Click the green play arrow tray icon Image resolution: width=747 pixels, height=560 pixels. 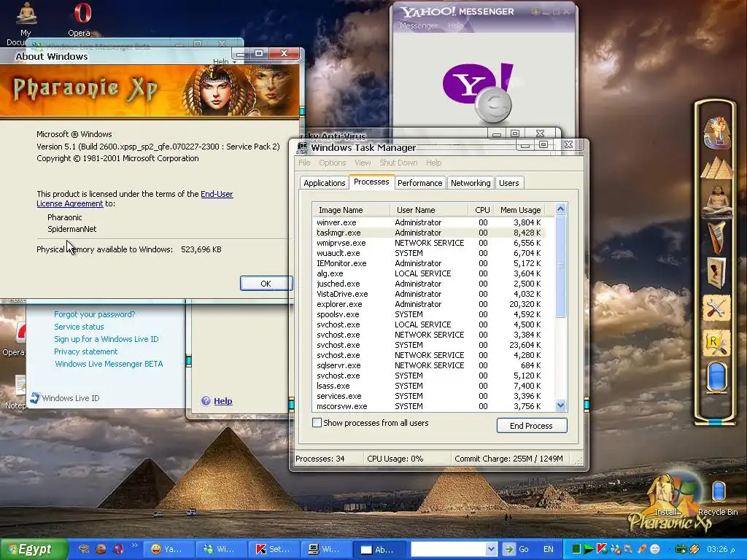(x=589, y=549)
